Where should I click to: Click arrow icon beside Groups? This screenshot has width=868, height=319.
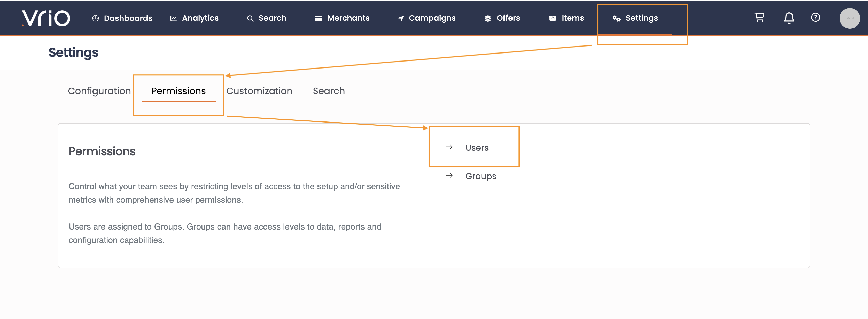click(x=449, y=175)
